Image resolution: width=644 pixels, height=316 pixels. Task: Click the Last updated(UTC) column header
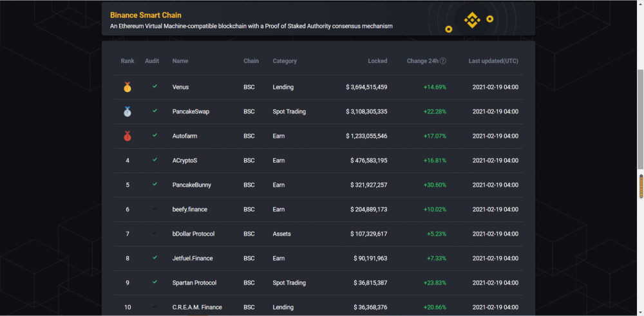tap(493, 61)
